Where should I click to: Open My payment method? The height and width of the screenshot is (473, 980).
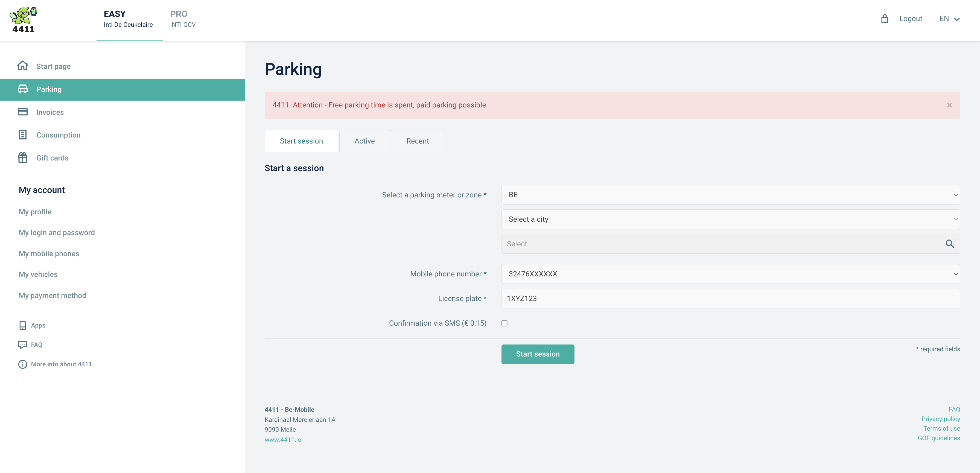(x=52, y=296)
